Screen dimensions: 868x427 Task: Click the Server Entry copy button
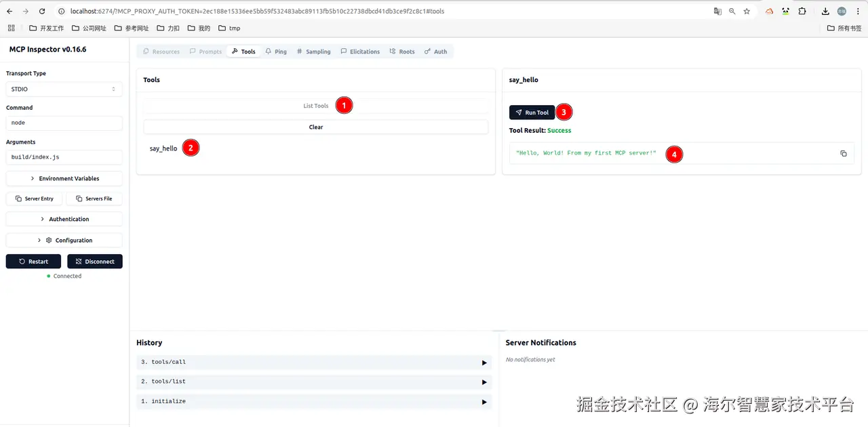pyautogui.click(x=34, y=199)
